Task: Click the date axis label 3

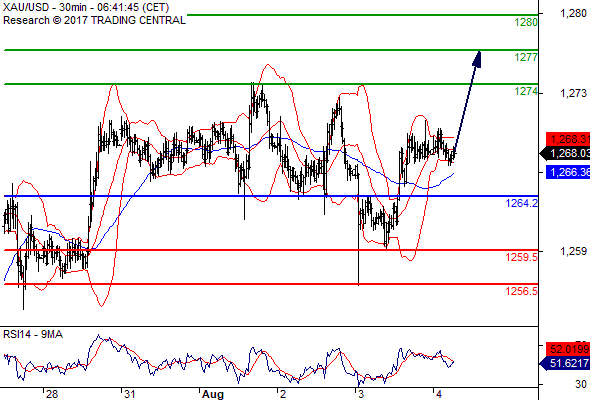Action: click(x=361, y=394)
